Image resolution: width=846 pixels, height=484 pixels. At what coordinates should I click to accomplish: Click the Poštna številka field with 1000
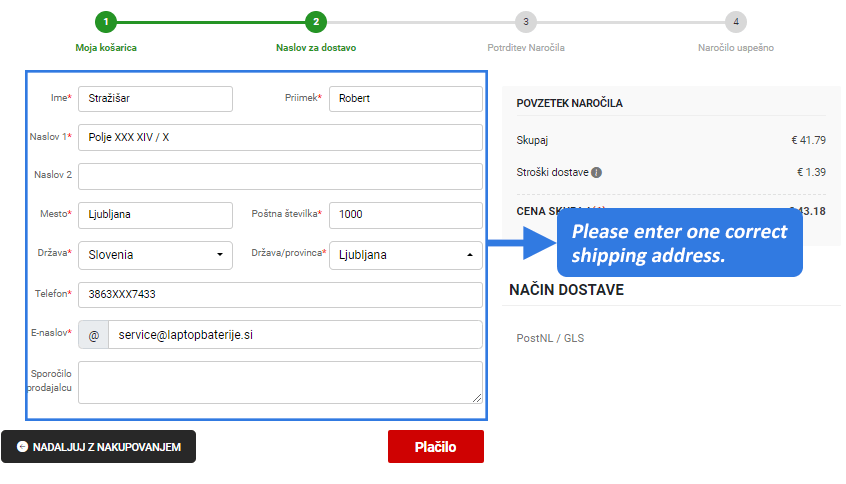tap(406, 215)
